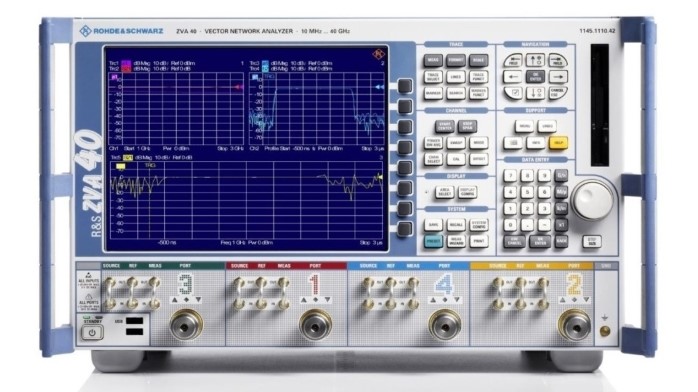
Task: Tap the left arrow navigation key
Action: tap(513, 77)
